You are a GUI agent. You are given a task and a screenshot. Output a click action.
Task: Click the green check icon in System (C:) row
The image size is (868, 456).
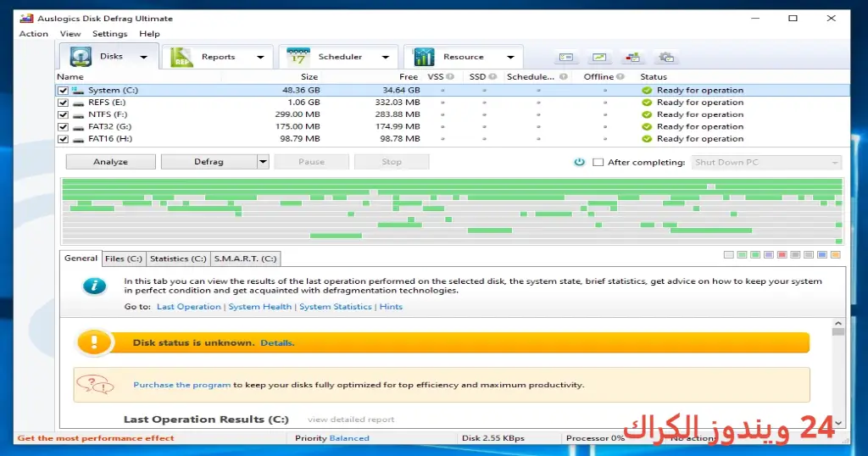(647, 90)
